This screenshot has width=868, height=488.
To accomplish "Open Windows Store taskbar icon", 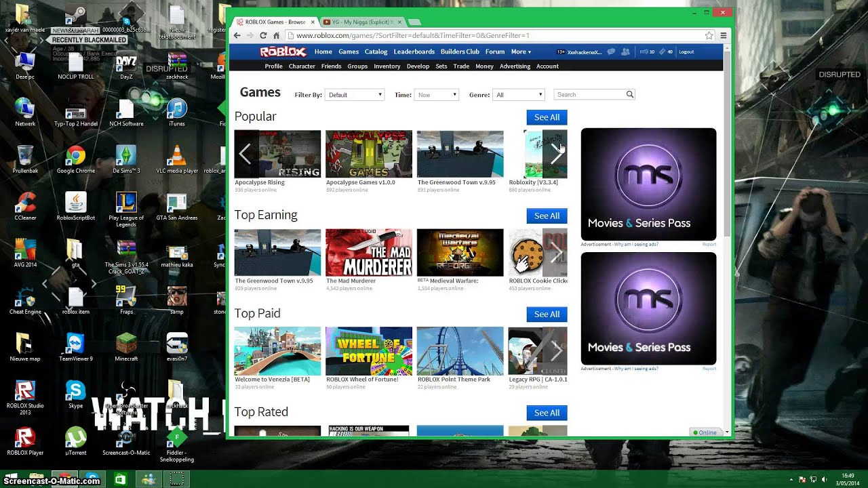I will (x=120, y=479).
